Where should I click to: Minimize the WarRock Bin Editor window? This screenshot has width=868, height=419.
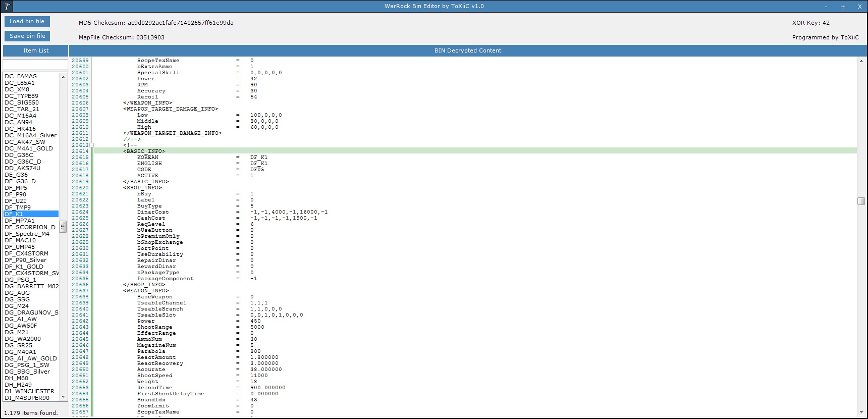pos(826,7)
